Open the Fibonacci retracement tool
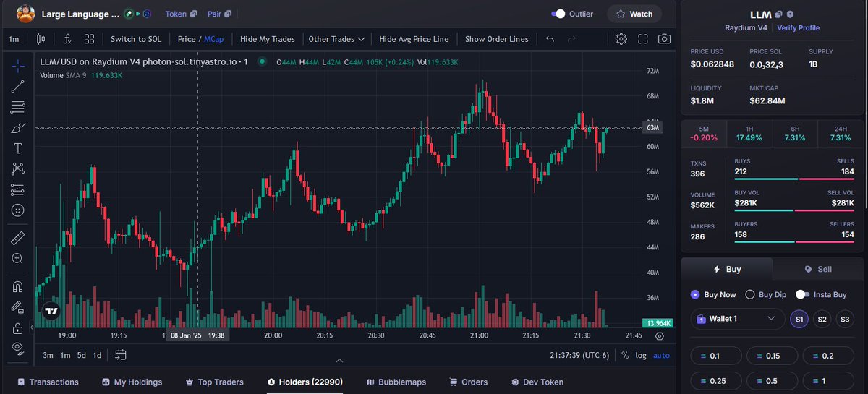 click(x=18, y=107)
